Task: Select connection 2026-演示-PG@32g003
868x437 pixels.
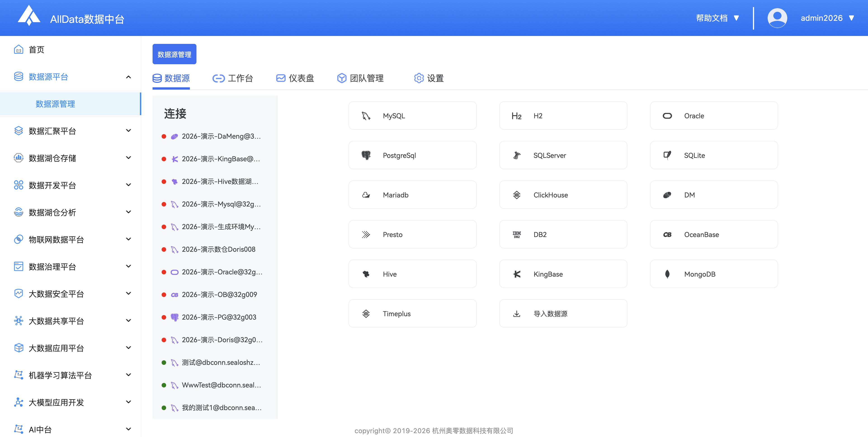Action: (x=215, y=317)
